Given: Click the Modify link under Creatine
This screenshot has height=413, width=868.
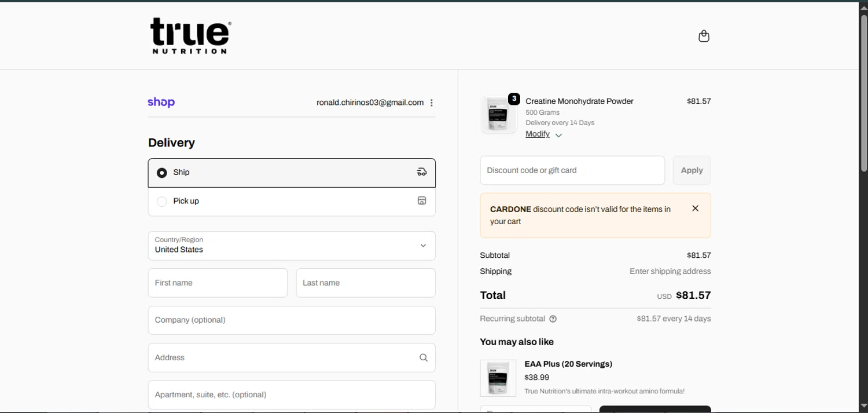Looking at the screenshot, I should pos(537,134).
